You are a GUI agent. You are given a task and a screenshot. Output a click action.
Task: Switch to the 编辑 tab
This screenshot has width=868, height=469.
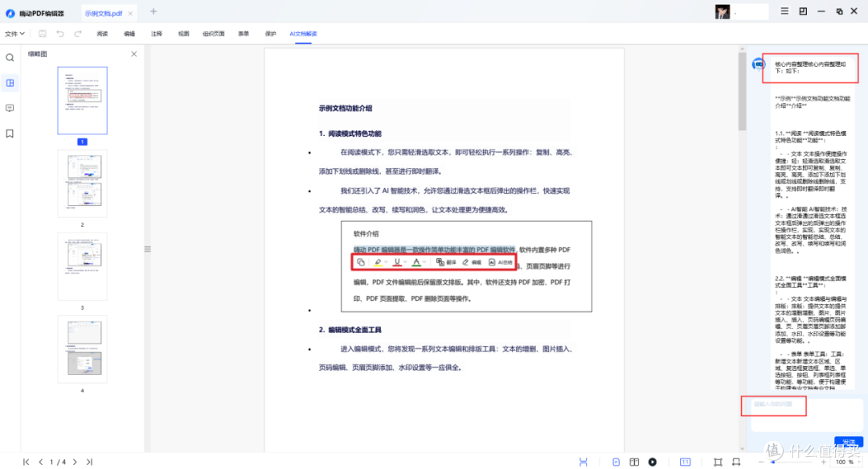129,34
